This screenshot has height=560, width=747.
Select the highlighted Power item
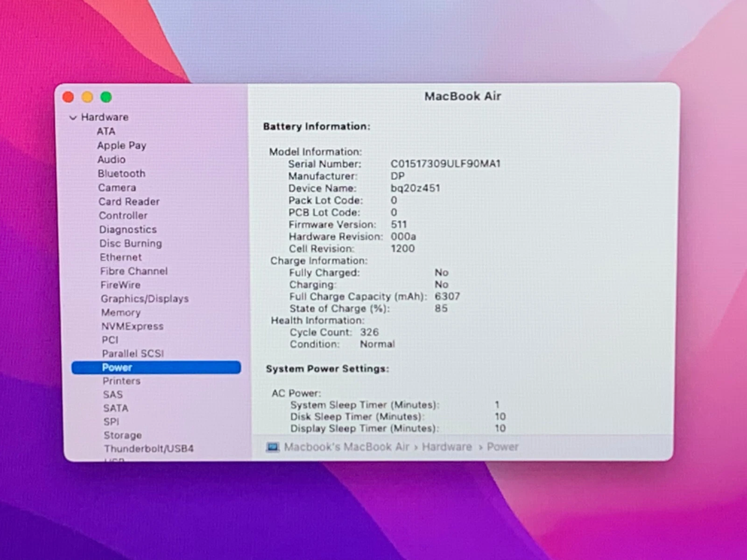(156, 367)
